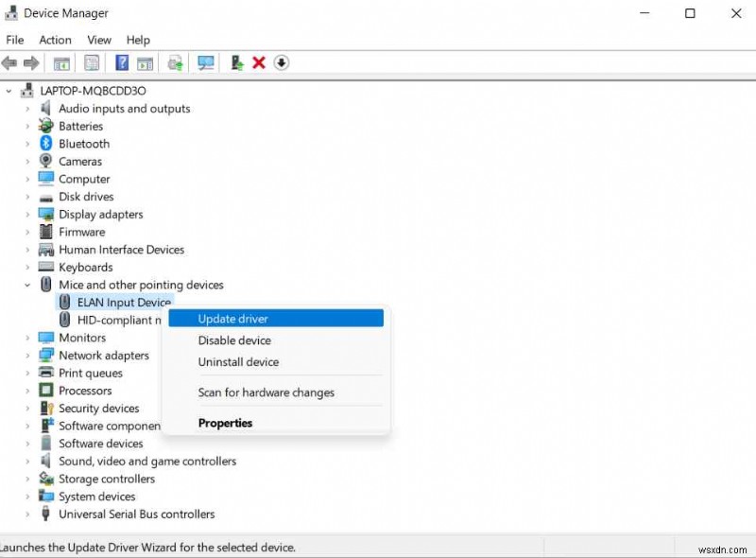Open Properties from the context menu
This screenshot has width=756, height=558.
[225, 423]
